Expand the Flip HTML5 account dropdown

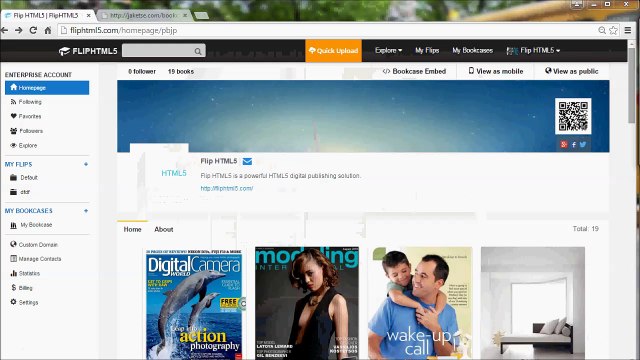click(x=533, y=50)
